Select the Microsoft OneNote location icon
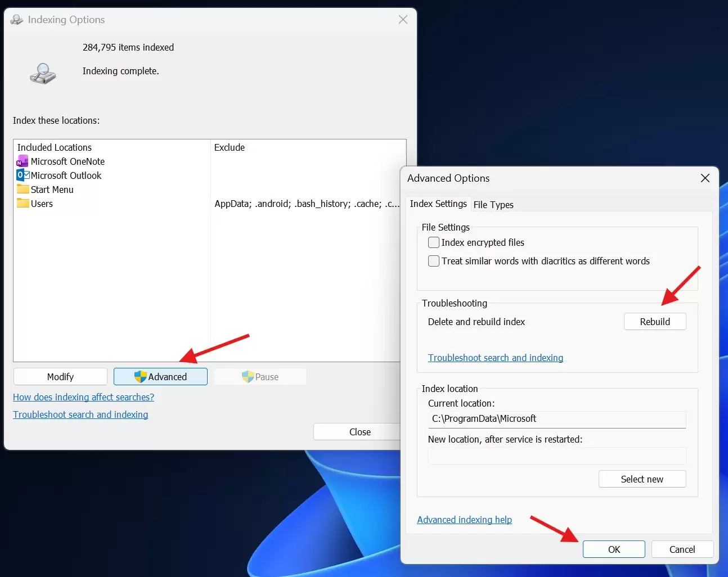This screenshot has height=577, width=728. (x=21, y=161)
